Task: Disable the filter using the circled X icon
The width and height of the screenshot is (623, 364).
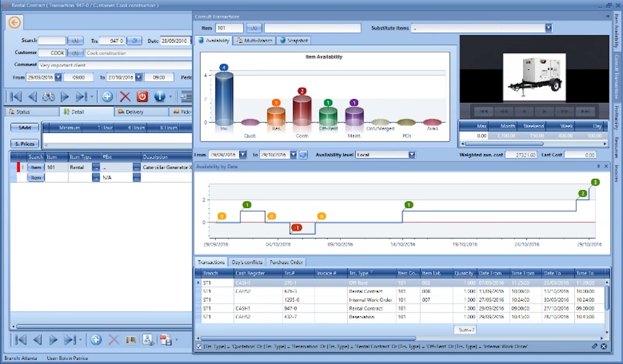Action: (604, 346)
